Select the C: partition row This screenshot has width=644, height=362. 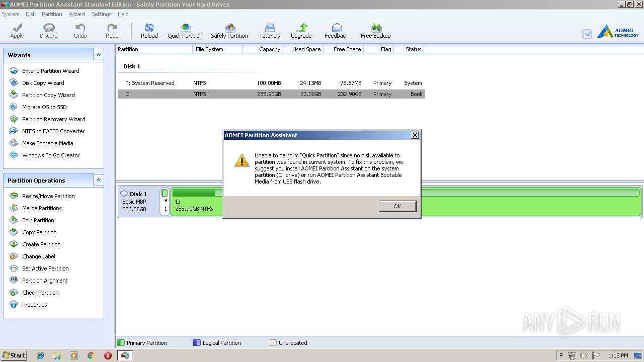pyautogui.click(x=272, y=94)
